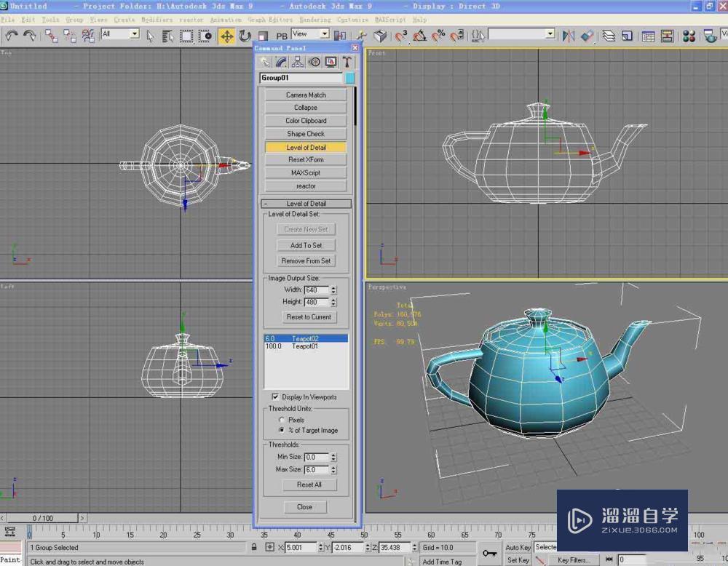Open the reactor menu

pos(191,20)
